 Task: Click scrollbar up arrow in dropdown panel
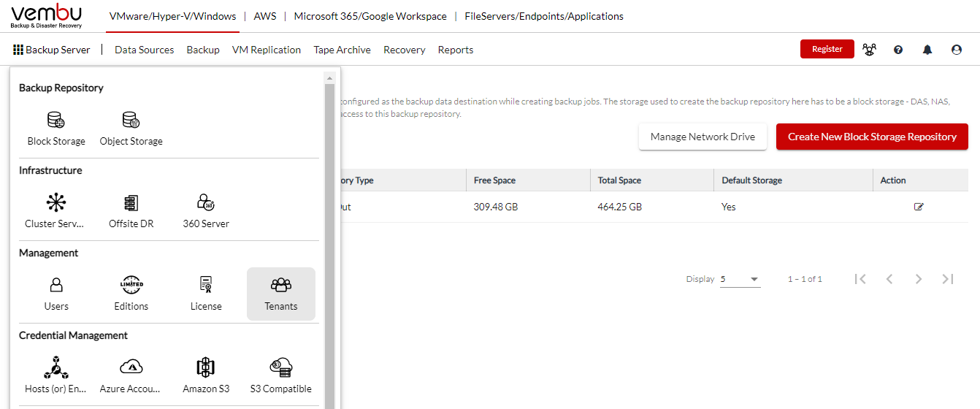tap(329, 78)
